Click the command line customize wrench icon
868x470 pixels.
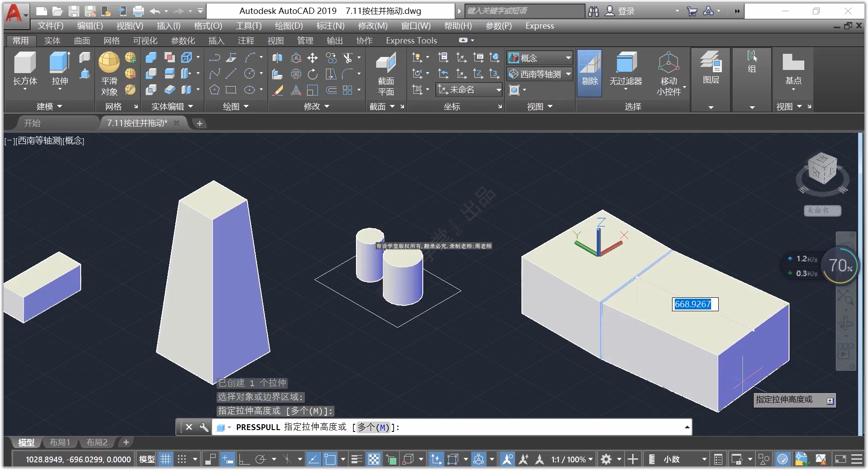204,427
